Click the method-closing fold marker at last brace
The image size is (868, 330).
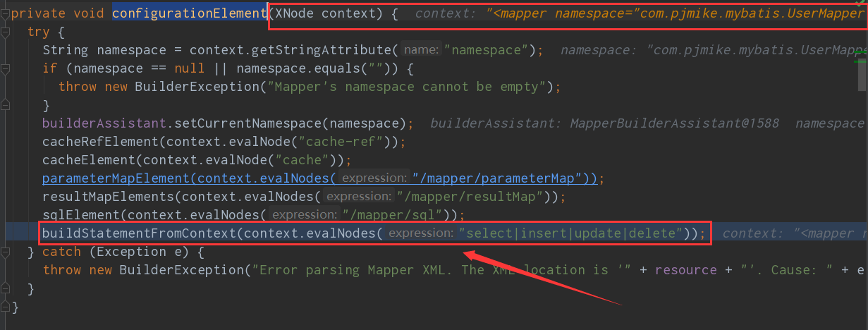(5, 307)
